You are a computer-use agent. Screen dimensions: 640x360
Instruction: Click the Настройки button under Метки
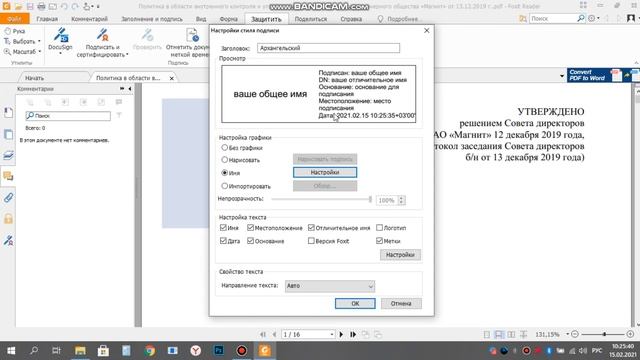pyautogui.click(x=400, y=255)
